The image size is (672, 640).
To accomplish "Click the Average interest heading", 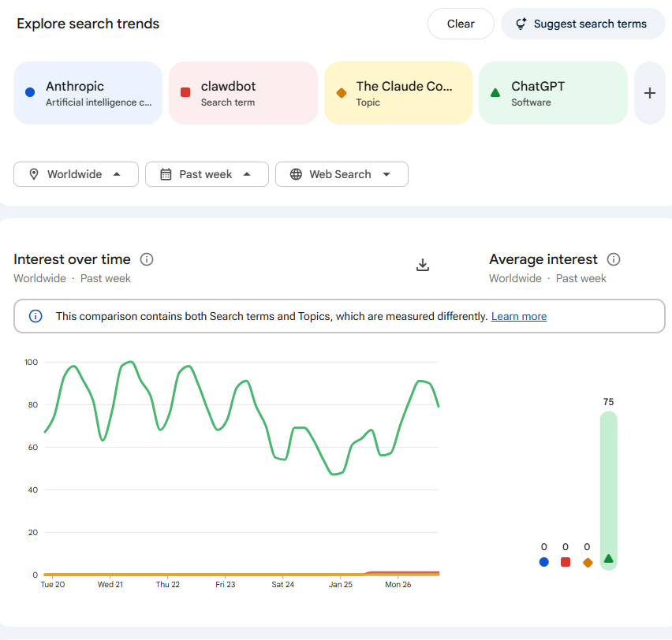I will point(543,259).
